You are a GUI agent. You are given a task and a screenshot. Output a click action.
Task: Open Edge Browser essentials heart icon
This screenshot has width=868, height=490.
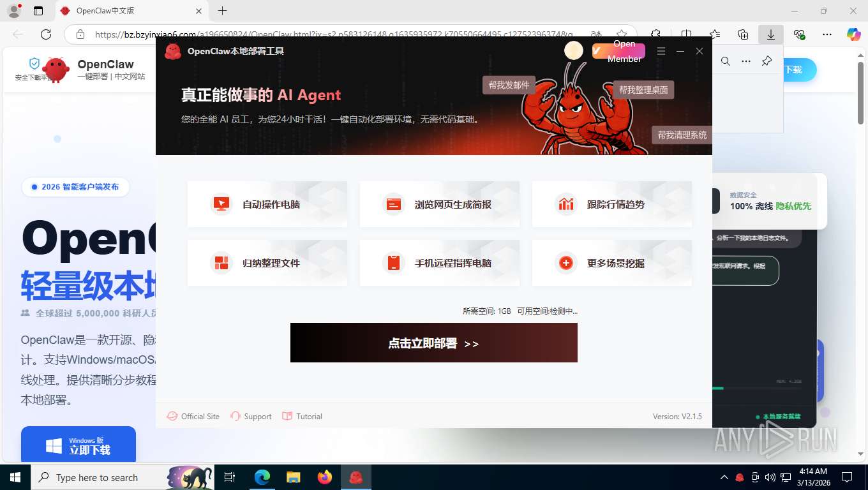click(799, 34)
